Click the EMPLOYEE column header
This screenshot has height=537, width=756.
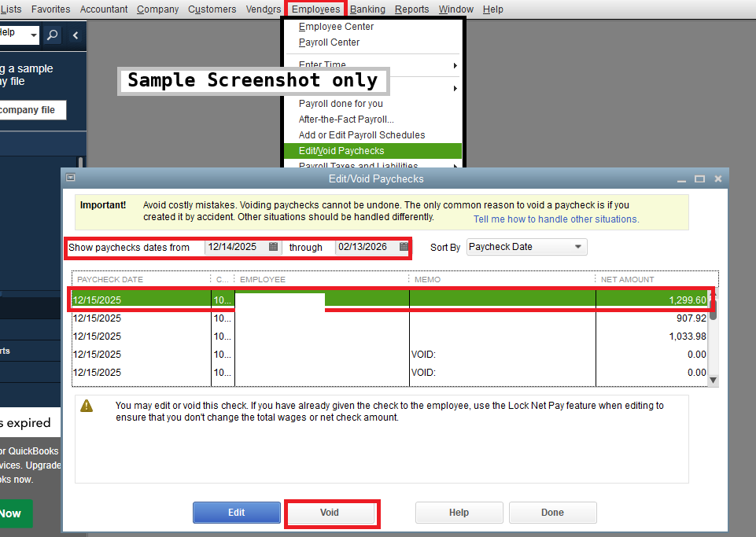322,280
